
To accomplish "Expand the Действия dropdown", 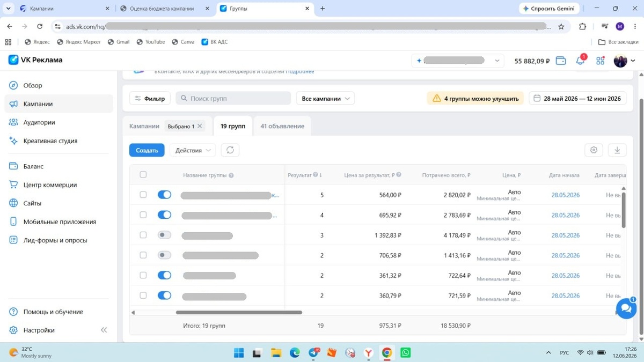I will [x=193, y=150].
